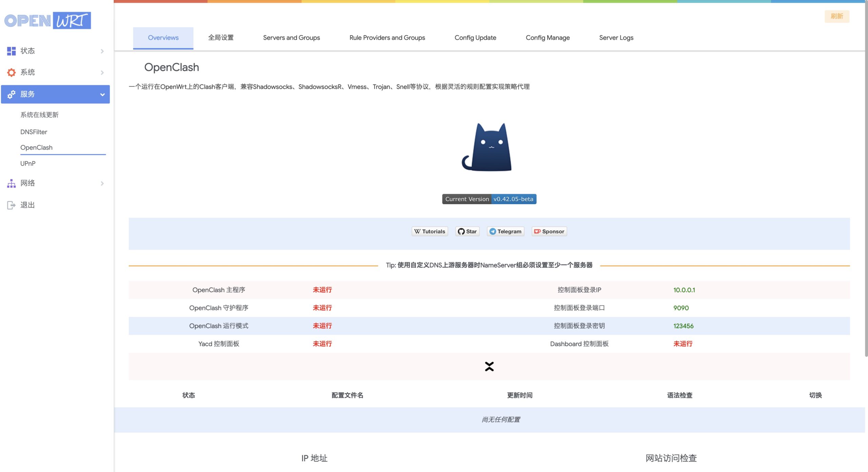Expand the 状态 menu chevron
The image size is (868, 472).
click(x=102, y=51)
